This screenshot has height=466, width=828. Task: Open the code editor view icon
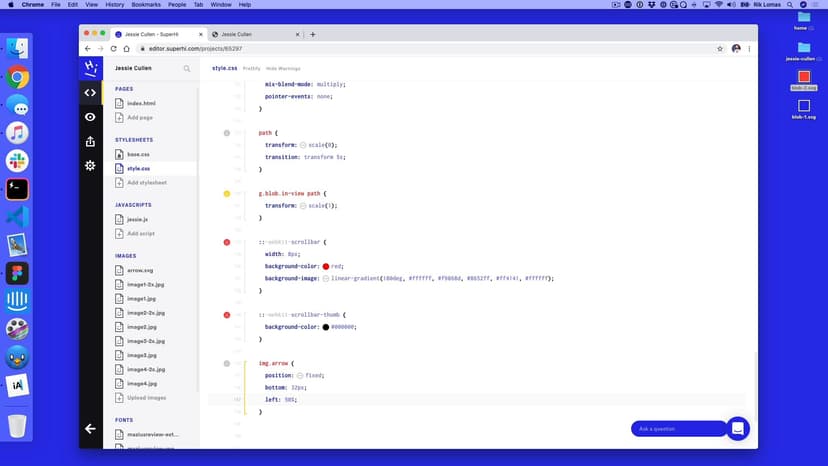click(90, 93)
